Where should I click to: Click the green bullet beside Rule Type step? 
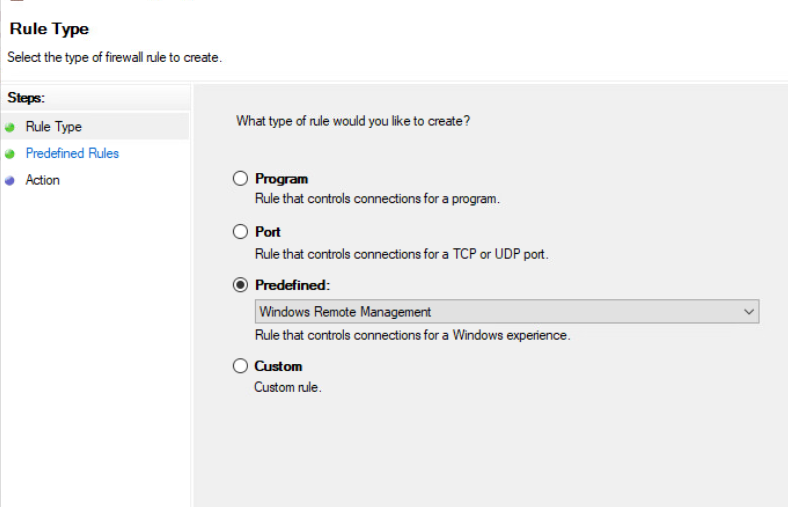tap(10, 127)
